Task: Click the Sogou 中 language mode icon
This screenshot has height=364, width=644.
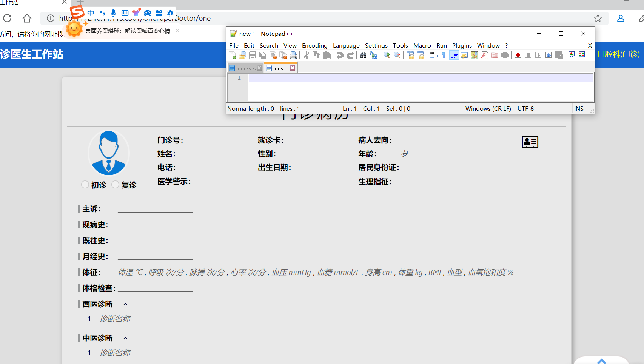Action: pyautogui.click(x=91, y=13)
